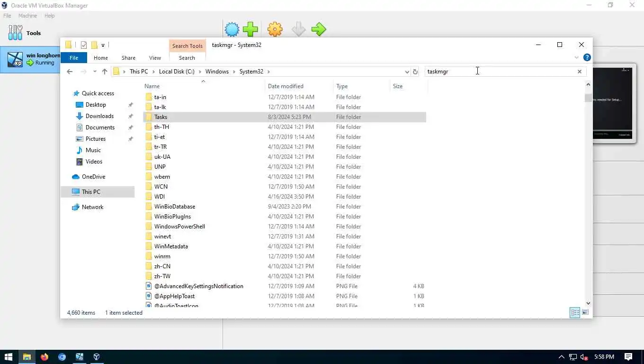
Task: Click the VirtualBox New machine blue icon
Action: point(232,29)
